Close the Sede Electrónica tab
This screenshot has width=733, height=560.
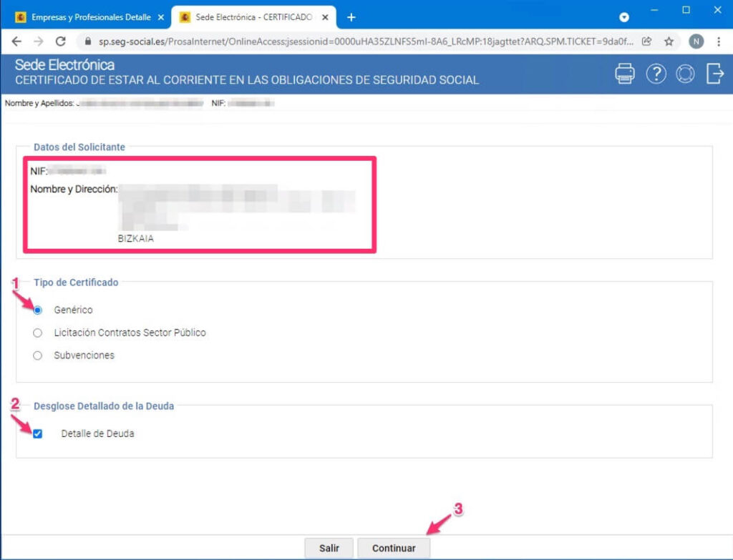pyautogui.click(x=326, y=17)
